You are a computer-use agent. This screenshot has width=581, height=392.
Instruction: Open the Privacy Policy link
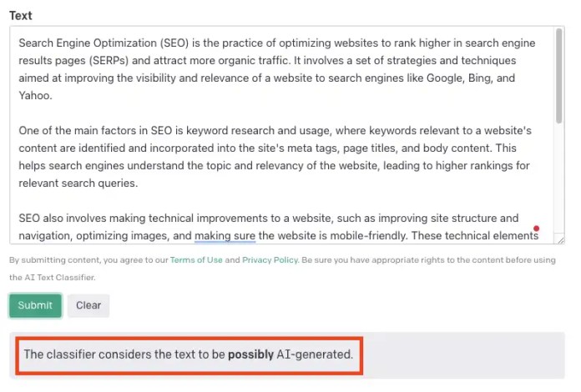tap(270, 260)
